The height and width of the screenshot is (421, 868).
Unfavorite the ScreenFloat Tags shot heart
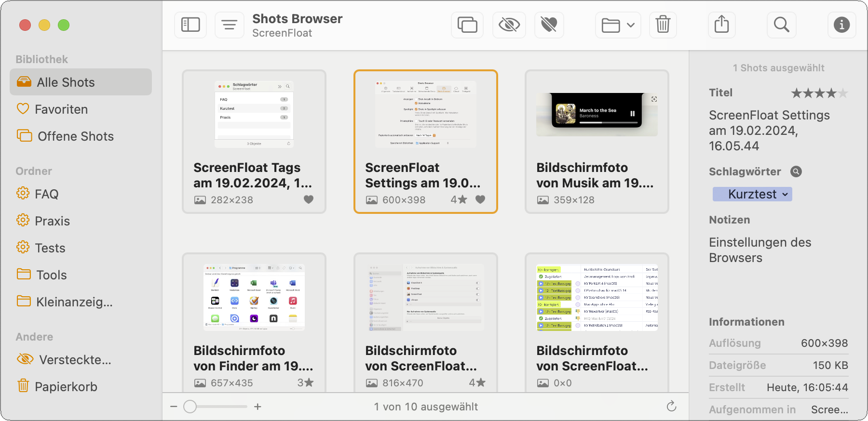(x=309, y=199)
